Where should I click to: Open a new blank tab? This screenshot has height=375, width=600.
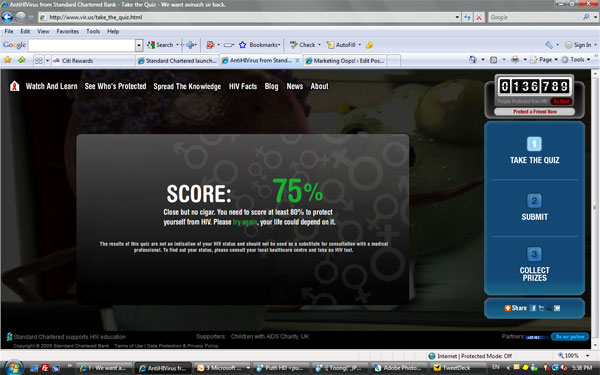pyautogui.click(x=394, y=60)
